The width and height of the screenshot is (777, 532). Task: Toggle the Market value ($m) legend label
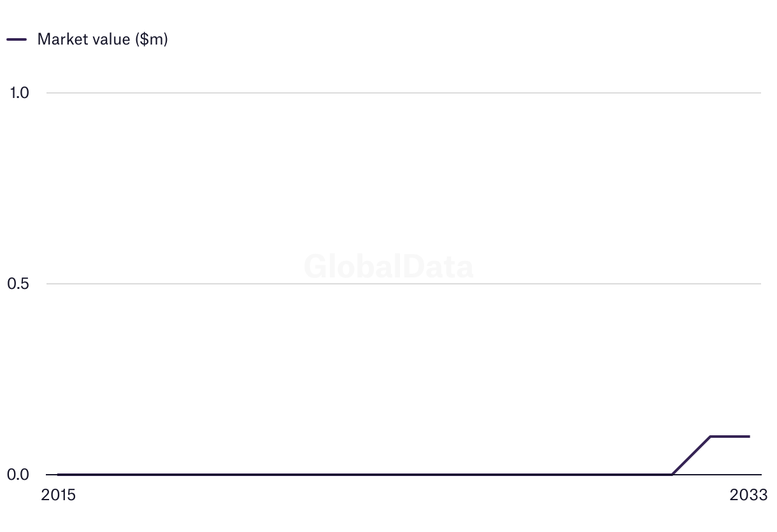pos(103,39)
